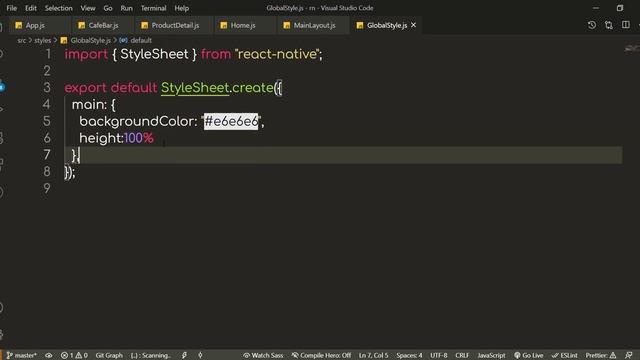Viewport: 640px width, 360px height.
Task: Click the Prettier status item
Action: tap(601, 355)
